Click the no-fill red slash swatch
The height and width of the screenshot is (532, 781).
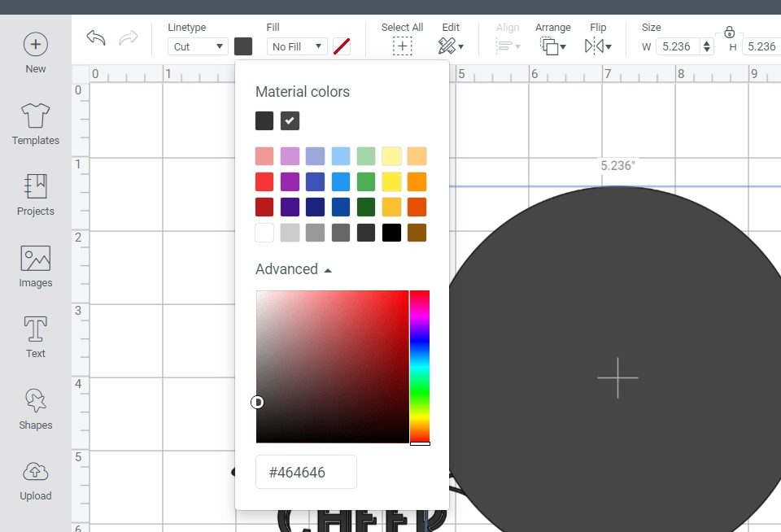pos(342,46)
